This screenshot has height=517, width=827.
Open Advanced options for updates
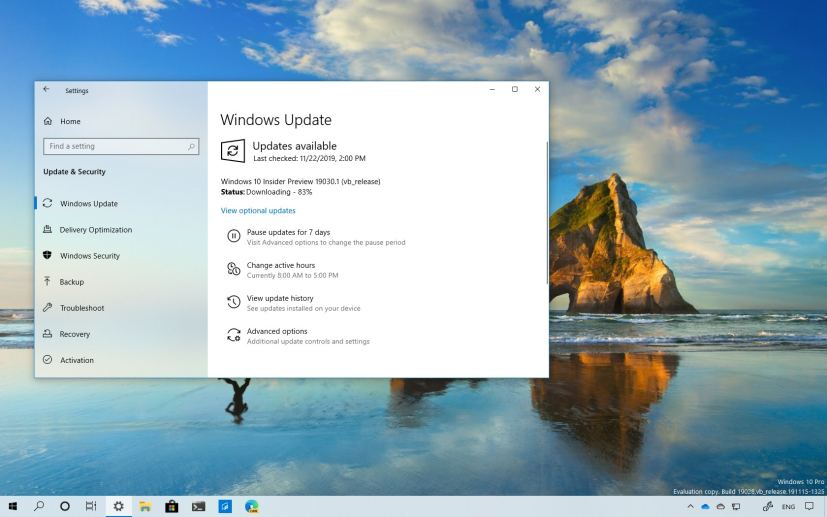(x=298, y=336)
